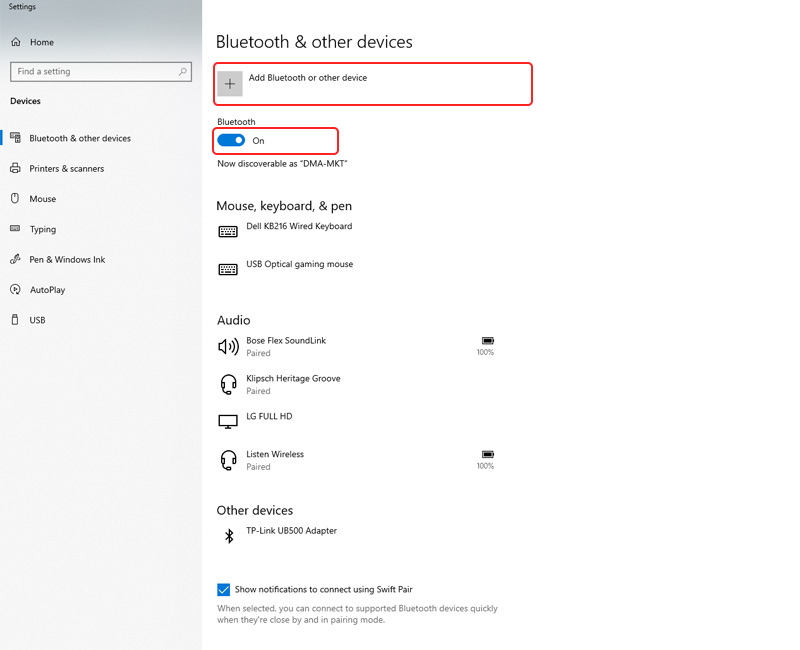Uncheck Swift Pair notifications checkbox
Image resolution: width=800 pixels, height=650 pixels.
(x=223, y=590)
